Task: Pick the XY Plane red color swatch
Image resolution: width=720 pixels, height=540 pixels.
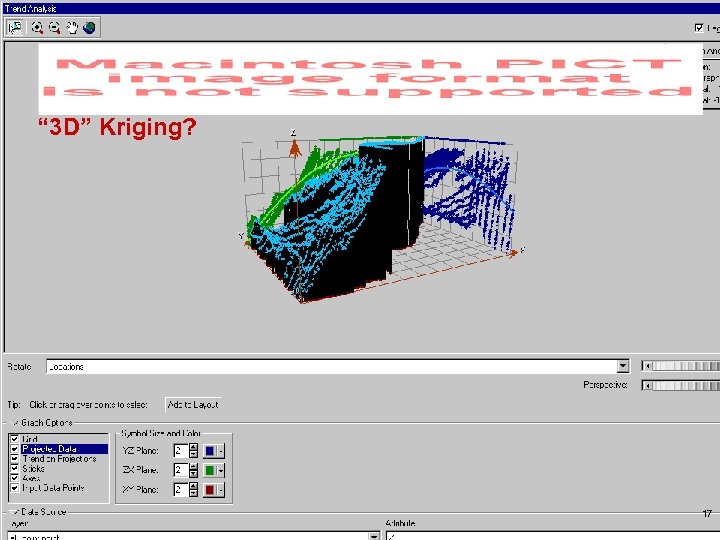Action: [210, 490]
